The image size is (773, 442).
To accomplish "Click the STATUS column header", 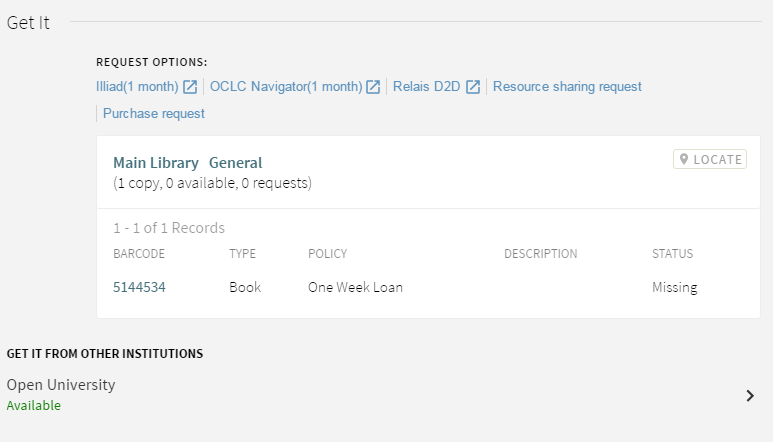I will coord(672,254).
